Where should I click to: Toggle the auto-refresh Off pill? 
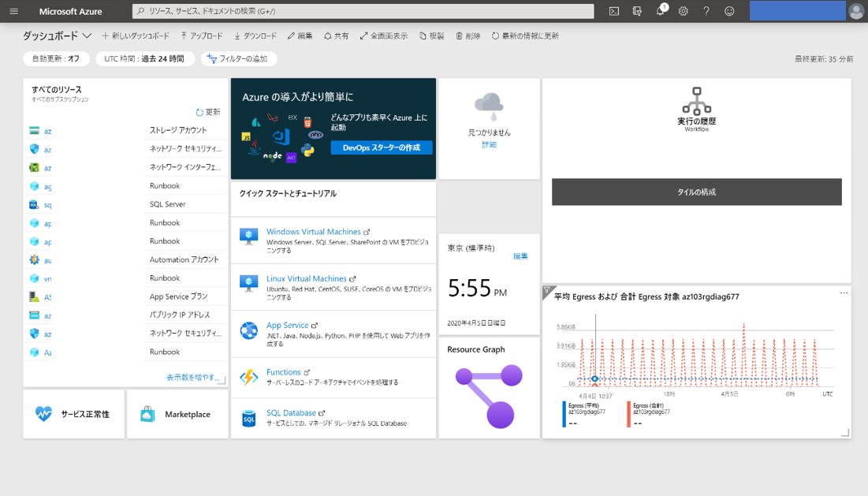56,58
